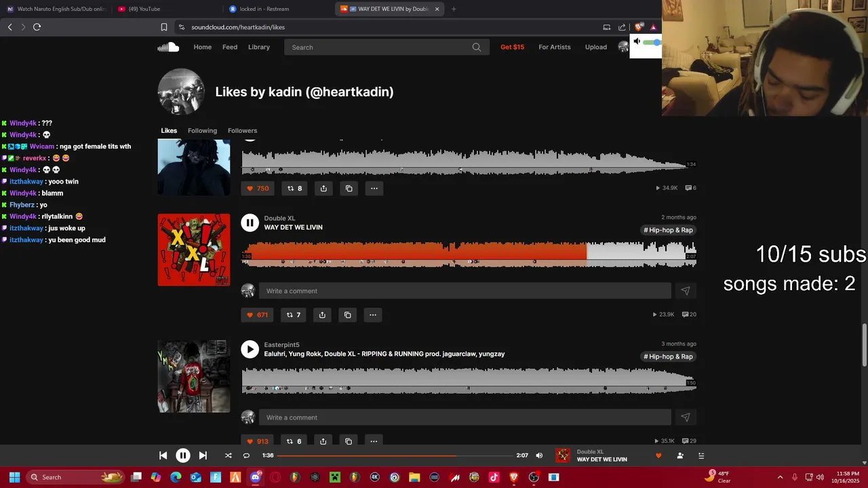This screenshot has height=488, width=868.
Task: Seek within WAY DET WE LIVIN waveform
Action: [x=469, y=253]
